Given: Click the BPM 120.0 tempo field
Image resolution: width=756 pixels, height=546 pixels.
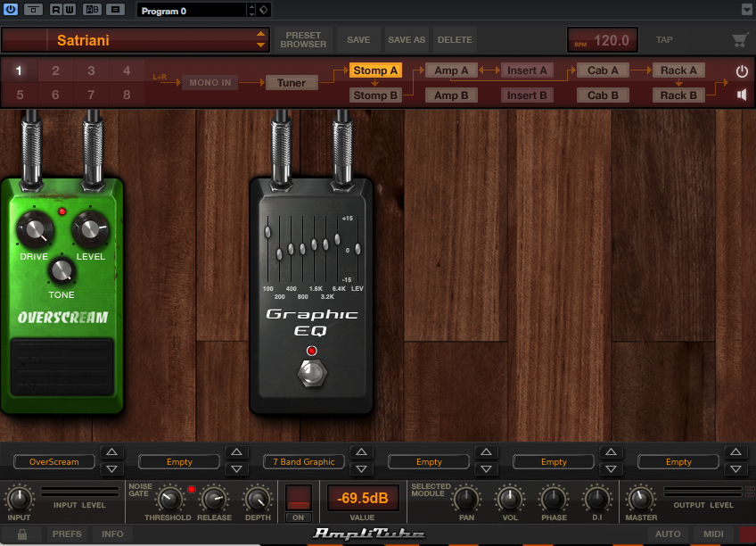Looking at the screenshot, I should point(603,40).
